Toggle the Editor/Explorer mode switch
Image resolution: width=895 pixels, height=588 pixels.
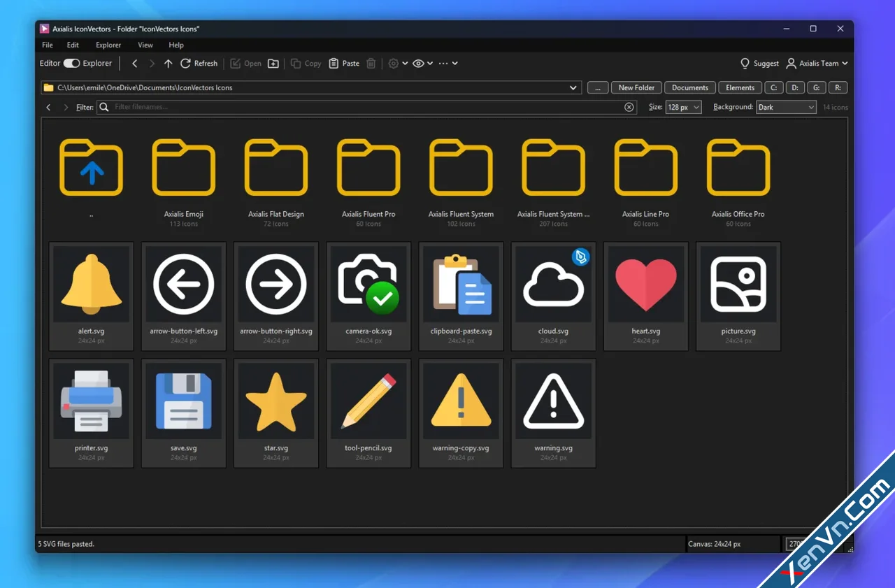tap(71, 63)
